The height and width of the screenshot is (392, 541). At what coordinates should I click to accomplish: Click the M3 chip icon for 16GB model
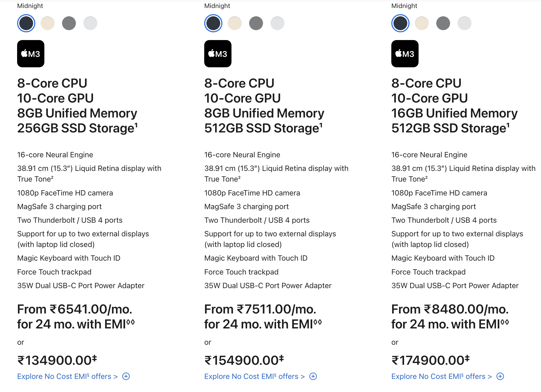pos(405,54)
